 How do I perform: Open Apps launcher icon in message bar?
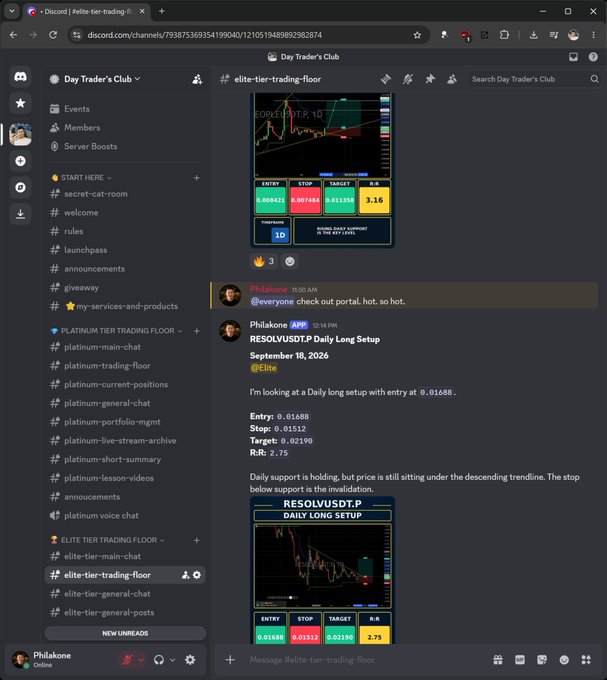(586, 660)
